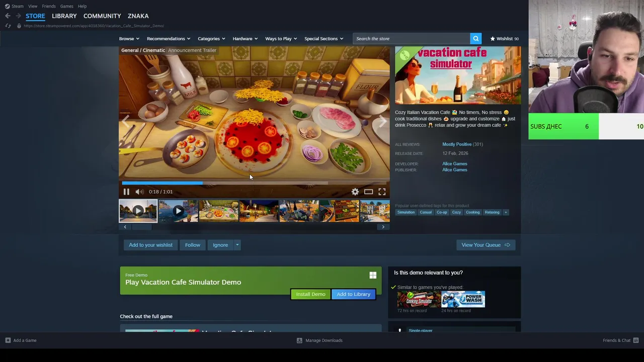Image resolution: width=644 pixels, height=362 pixels.
Task: Click the Relaxing tag
Action: 492,212
